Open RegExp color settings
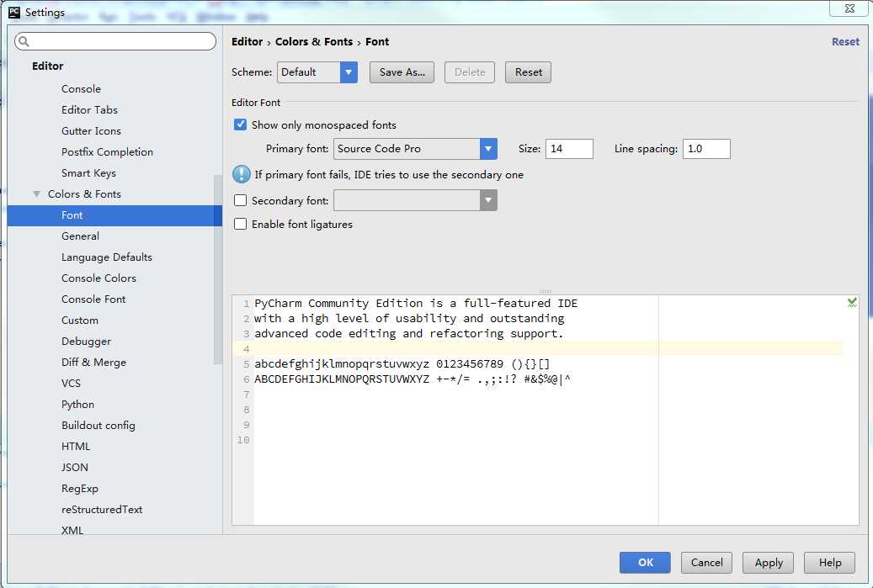Image resolution: width=873 pixels, height=588 pixels. pyautogui.click(x=80, y=489)
